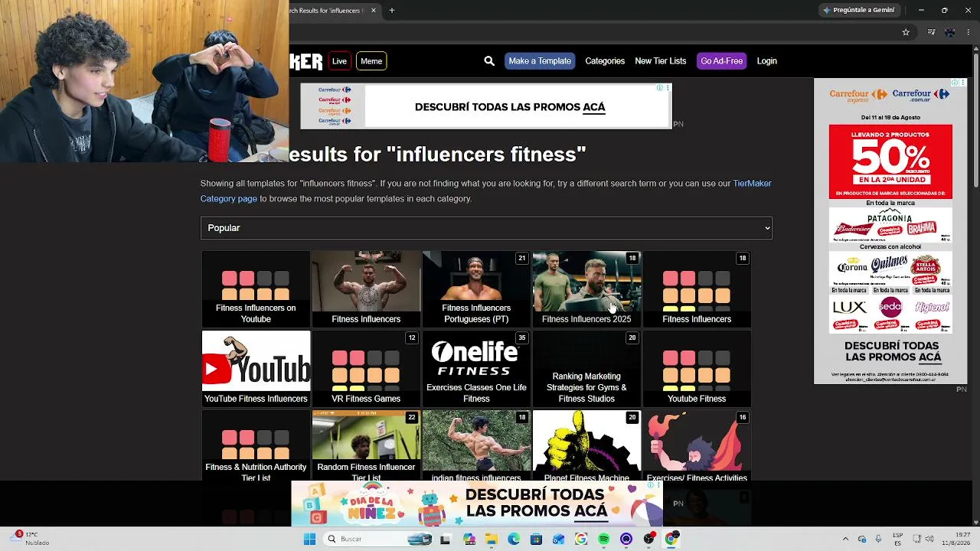Open Chrome media controls icon
This screenshot has height=551, width=980.
[x=931, y=32]
